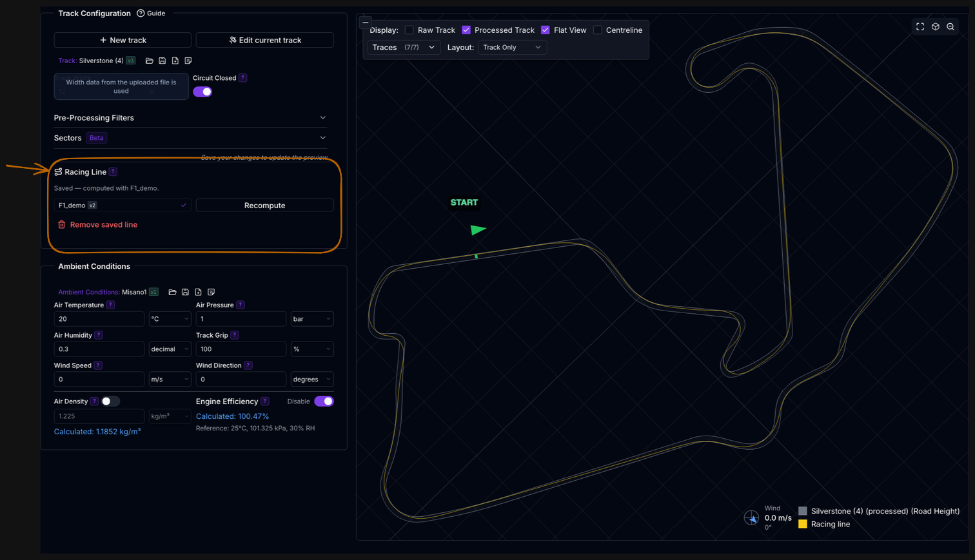975x560 pixels.
Task: Collapse display options panel with minus icon
Action: point(366,23)
